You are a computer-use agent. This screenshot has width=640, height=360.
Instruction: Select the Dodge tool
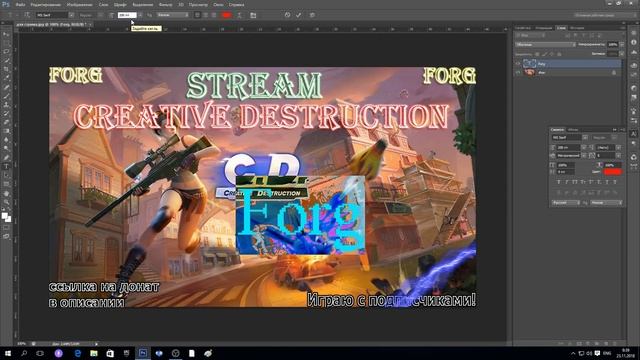point(6,149)
